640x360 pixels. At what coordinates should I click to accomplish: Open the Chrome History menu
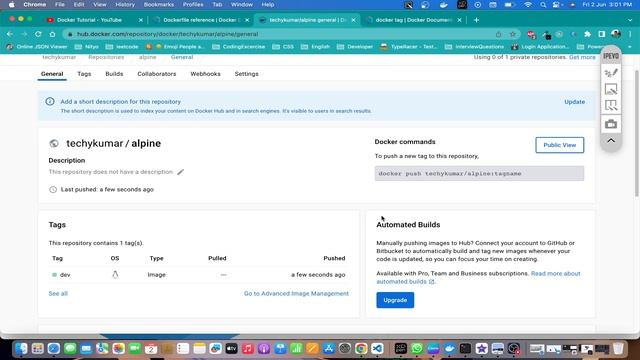point(125,5)
